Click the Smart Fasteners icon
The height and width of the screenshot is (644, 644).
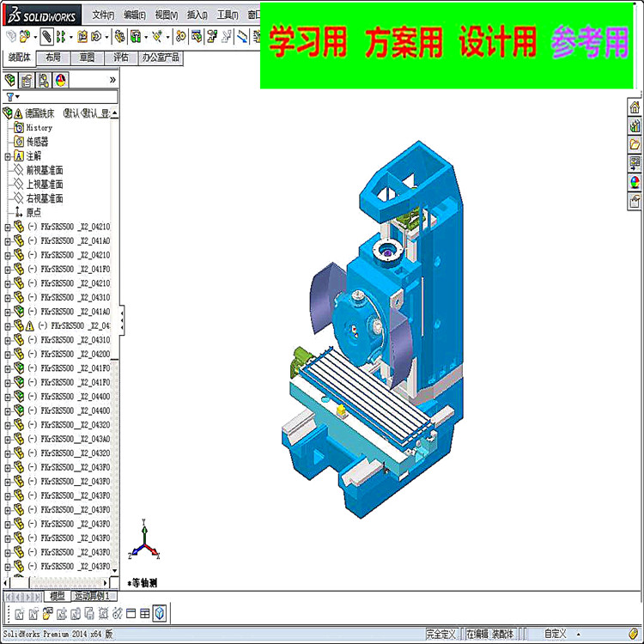click(82, 37)
